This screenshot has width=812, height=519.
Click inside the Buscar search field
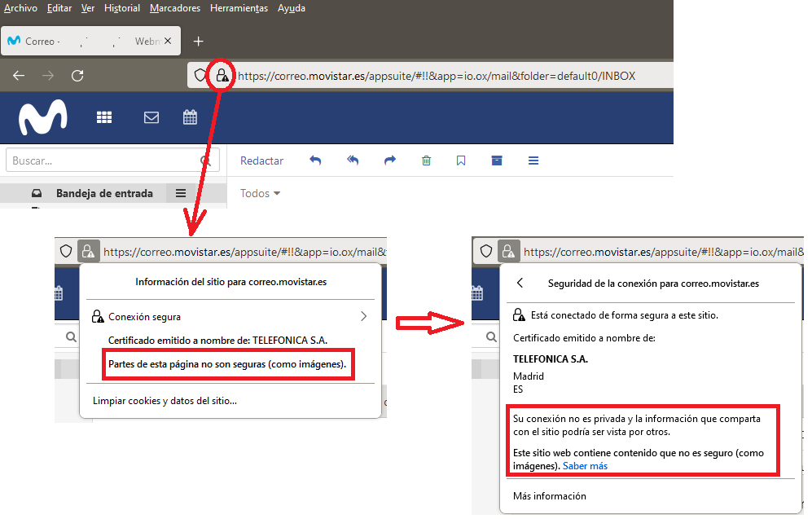[98, 160]
